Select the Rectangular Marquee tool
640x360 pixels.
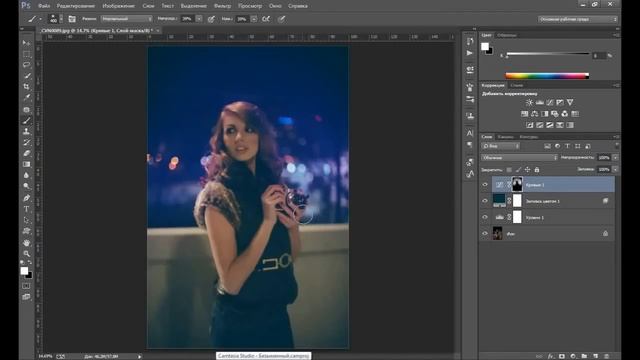[x=27, y=54]
